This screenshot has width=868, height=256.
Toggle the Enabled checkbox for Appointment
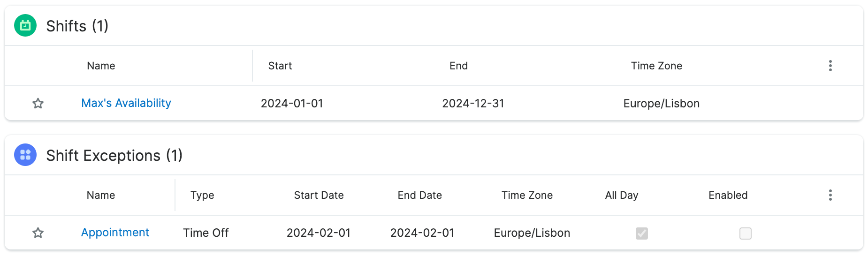point(745,233)
